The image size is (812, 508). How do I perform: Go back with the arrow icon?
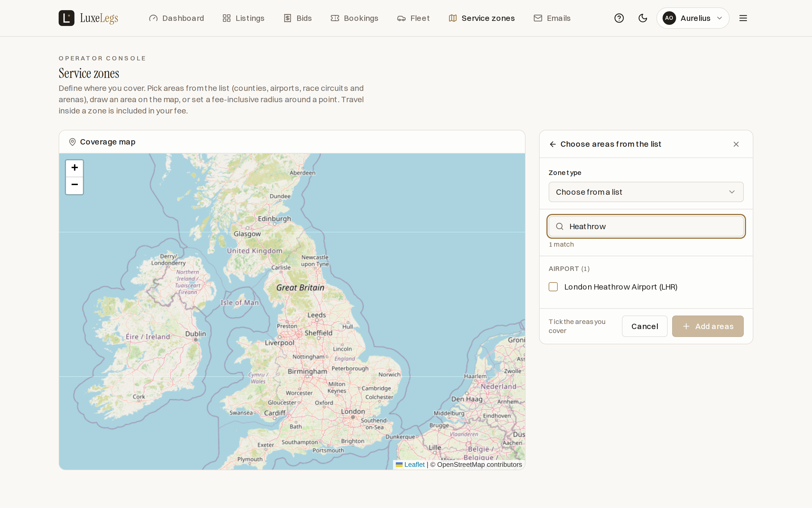[x=553, y=144]
